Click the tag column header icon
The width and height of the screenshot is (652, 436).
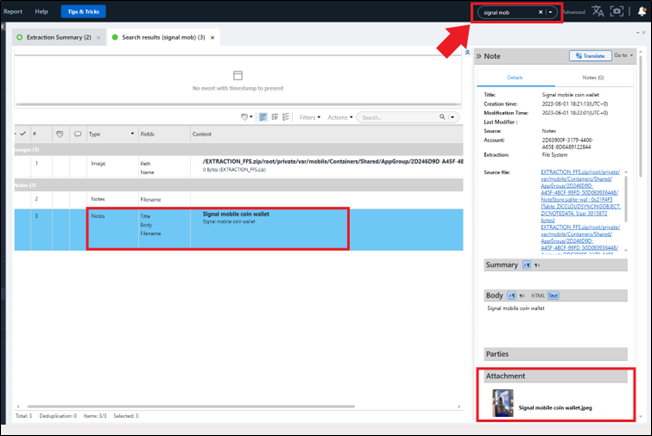pos(59,133)
